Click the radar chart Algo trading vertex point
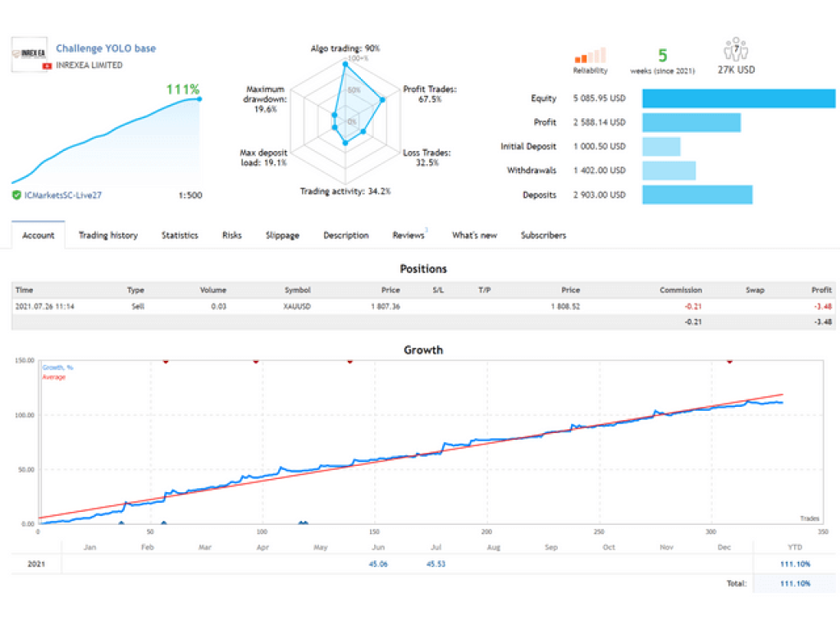 click(345, 58)
